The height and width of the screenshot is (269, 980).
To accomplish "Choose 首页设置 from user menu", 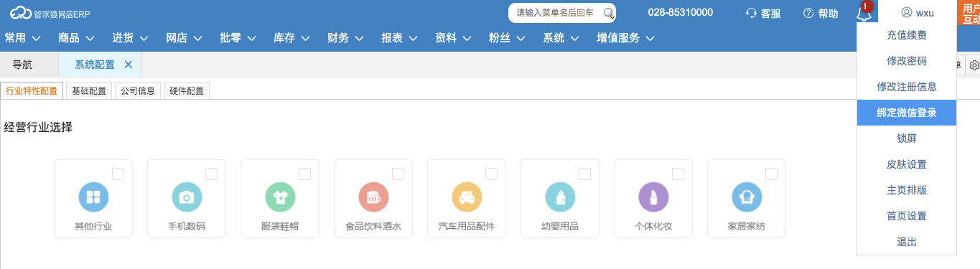I will point(907,216).
